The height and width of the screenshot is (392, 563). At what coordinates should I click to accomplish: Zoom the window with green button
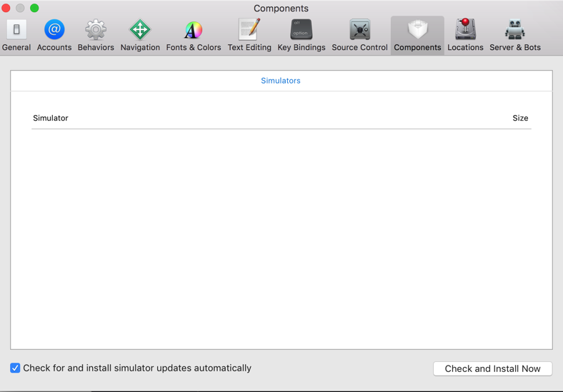pyautogui.click(x=34, y=8)
